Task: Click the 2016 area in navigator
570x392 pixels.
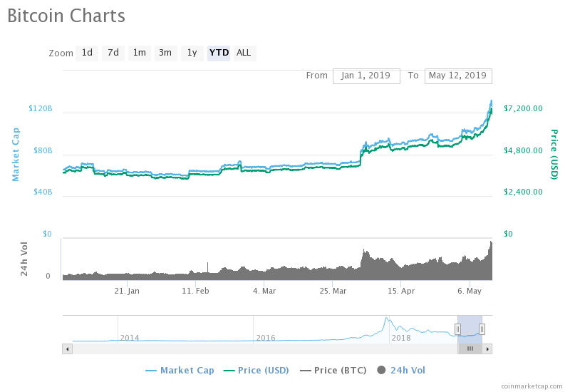Action: (x=265, y=337)
